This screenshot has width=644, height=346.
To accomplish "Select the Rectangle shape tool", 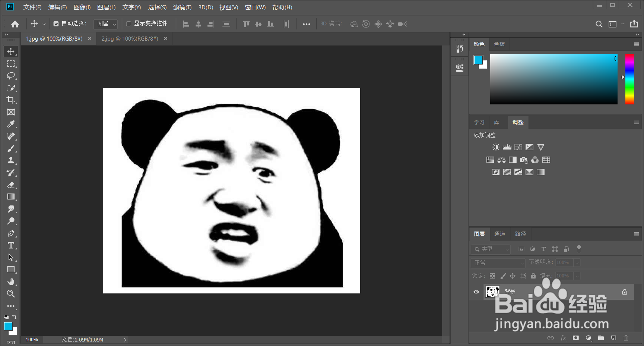I will tap(11, 270).
